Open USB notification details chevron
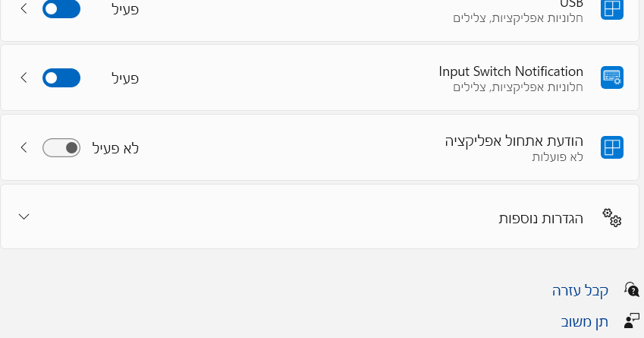The height and width of the screenshot is (338, 644). click(x=24, y=9)
